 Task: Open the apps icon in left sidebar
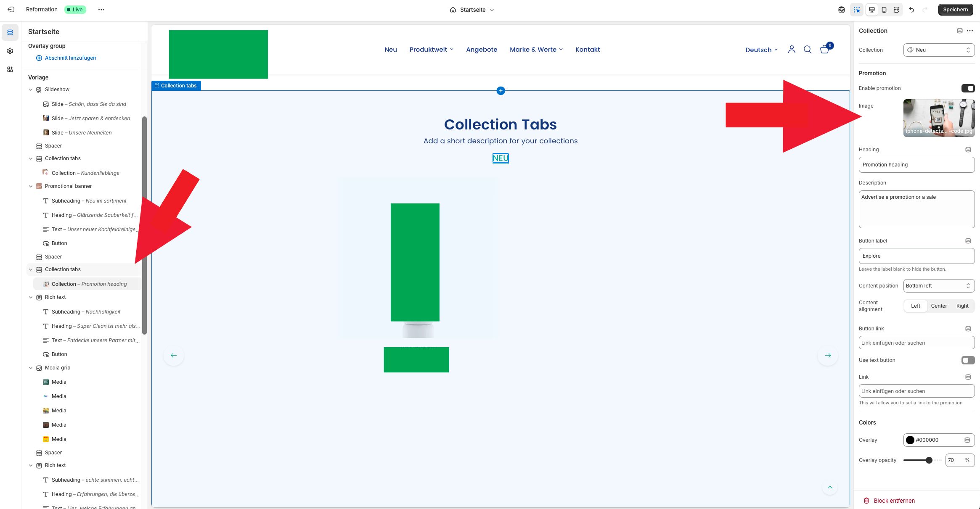10,69
